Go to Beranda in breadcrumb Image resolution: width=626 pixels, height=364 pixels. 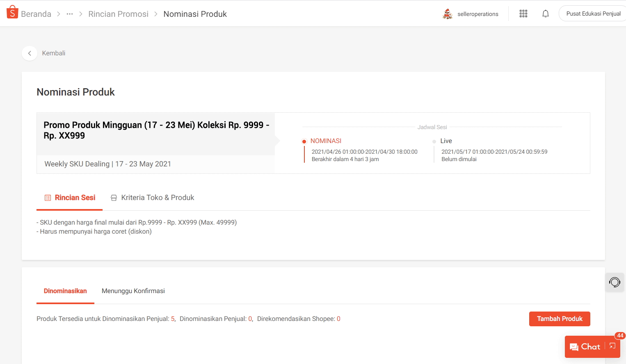pos(36,14)
